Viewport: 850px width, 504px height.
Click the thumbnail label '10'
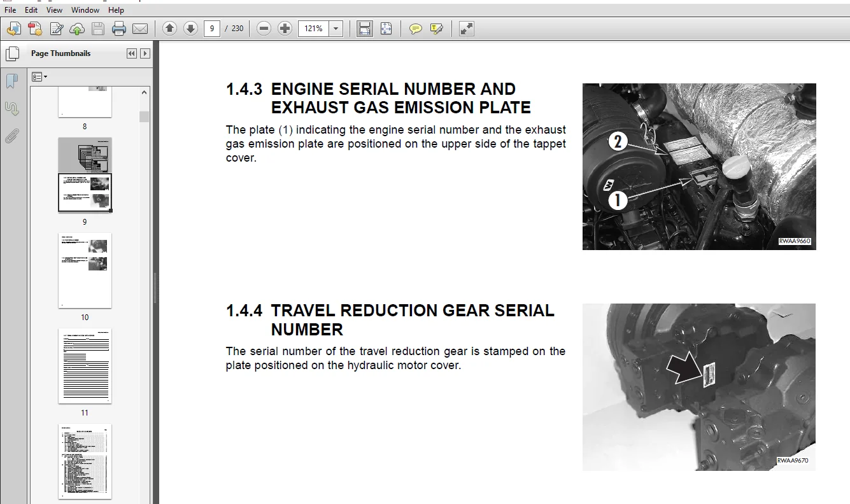(x=85, y=318)
